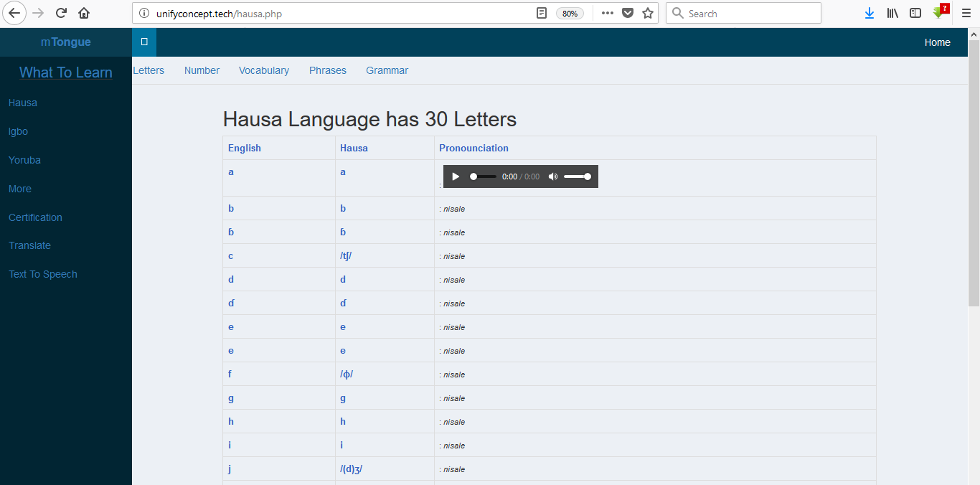Image resolution: width=980 pixels, height=485 pixels.
Task: Switch to the Letters tab
Action: tap(149, 70)
